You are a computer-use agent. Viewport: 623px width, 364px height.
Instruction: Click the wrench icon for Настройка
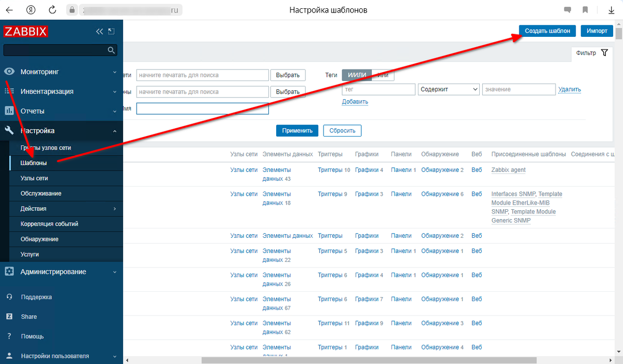[x=9, y=131]
